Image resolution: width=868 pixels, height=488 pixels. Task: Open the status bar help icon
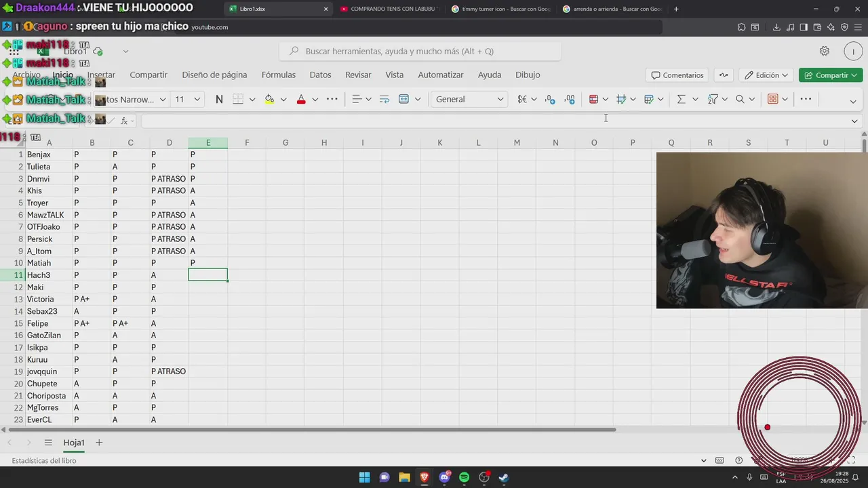pyautogui.click(x=739, y=460)
